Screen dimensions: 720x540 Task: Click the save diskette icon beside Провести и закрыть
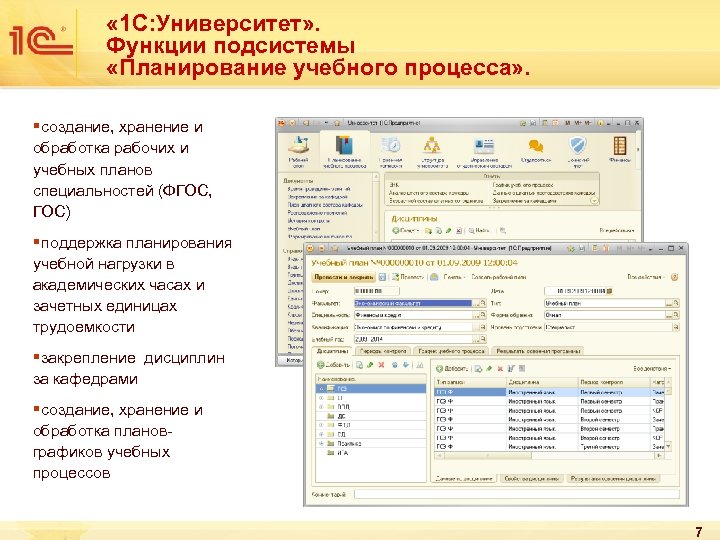point(382,277)
